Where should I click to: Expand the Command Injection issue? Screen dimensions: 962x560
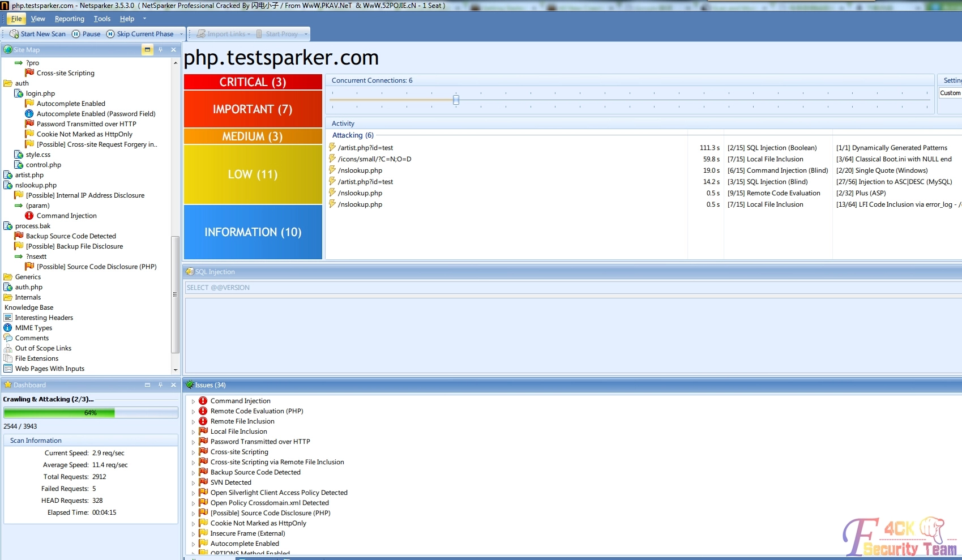coord(194,400)
